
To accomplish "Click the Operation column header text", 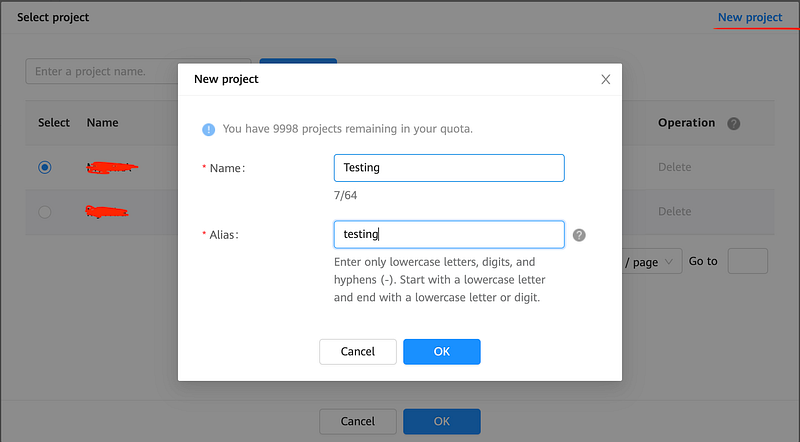I will coord(686,122).
